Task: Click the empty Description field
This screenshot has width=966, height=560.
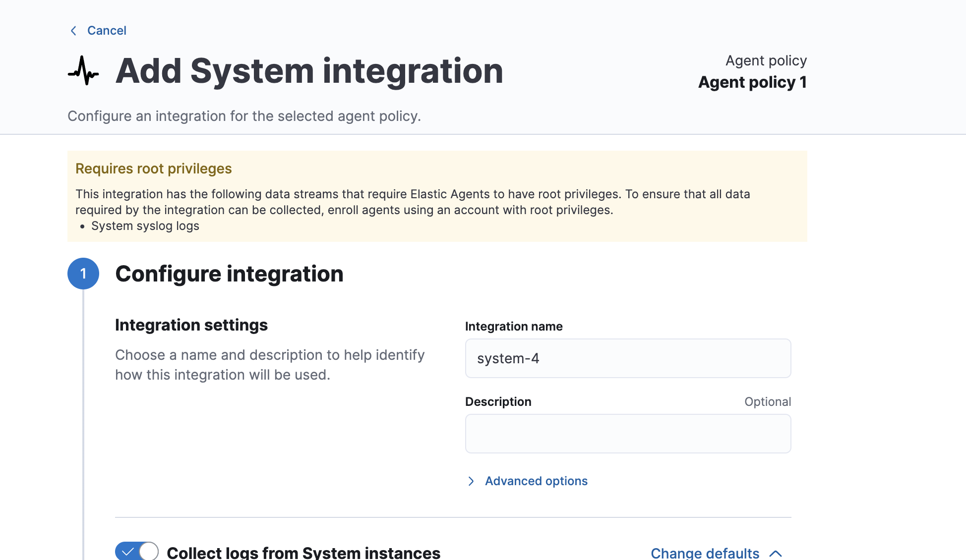Action: tap(628, 434)
